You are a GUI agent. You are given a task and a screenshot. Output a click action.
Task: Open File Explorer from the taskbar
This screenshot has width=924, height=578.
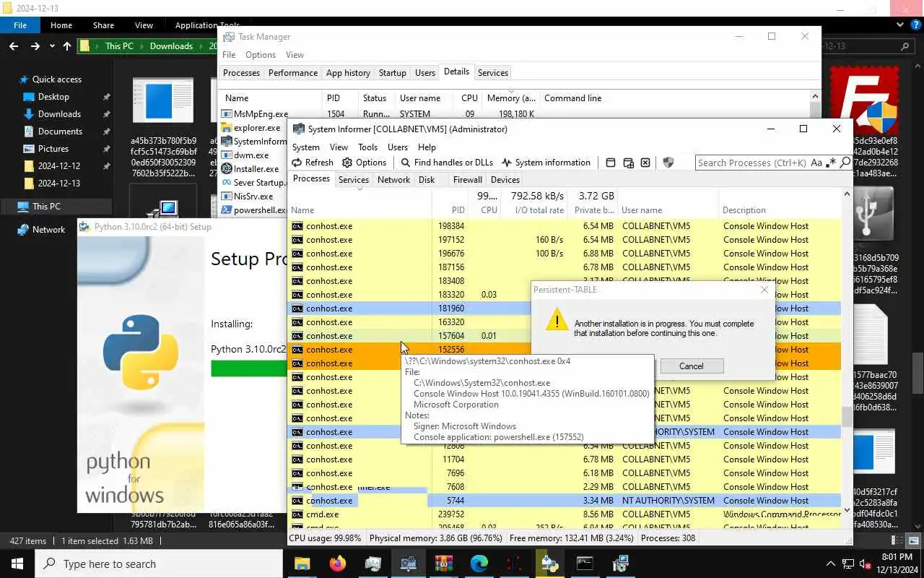point(302,564)
